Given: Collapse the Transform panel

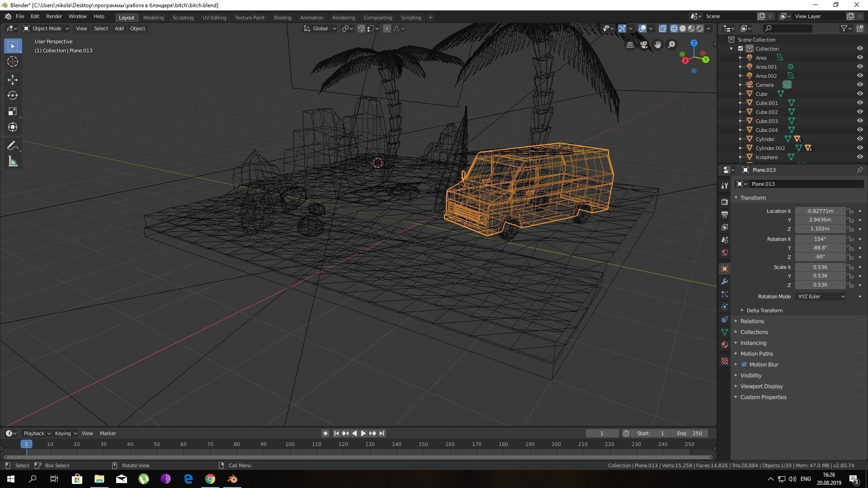Looking at the screenshot, I should (x=753, y=198).
